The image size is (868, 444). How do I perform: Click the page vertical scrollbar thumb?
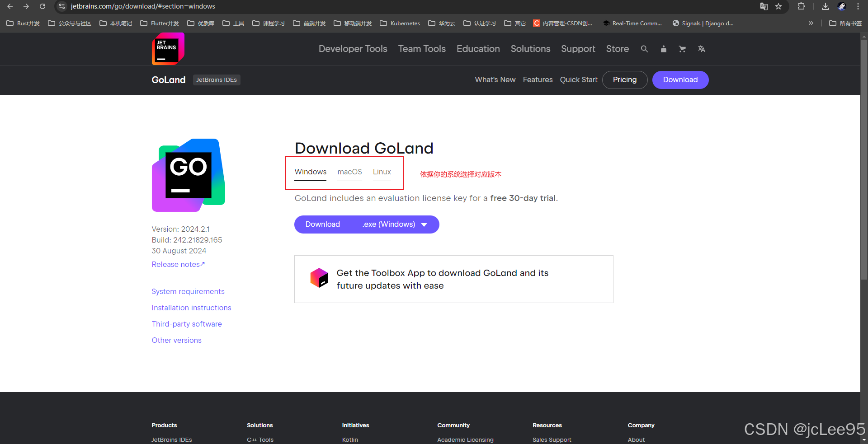864,160
